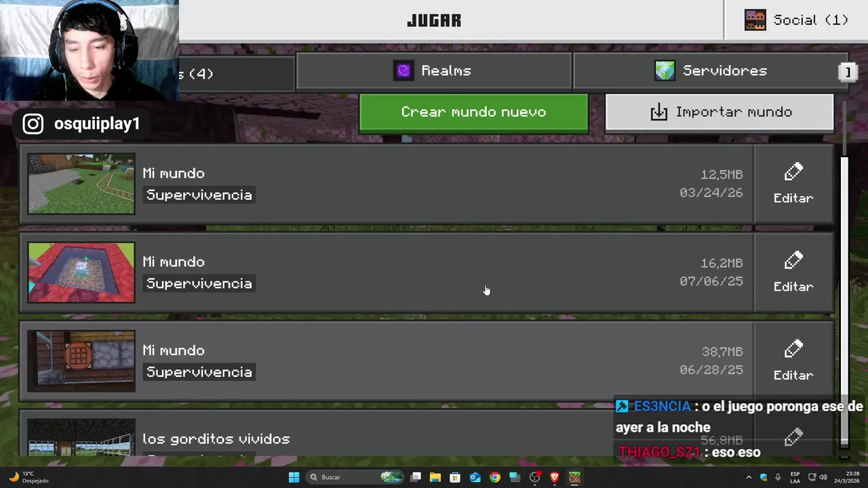Click the world list vertical scrollbar
The height and width of the screenshot is (488, 868).
(x=844, y=302)
